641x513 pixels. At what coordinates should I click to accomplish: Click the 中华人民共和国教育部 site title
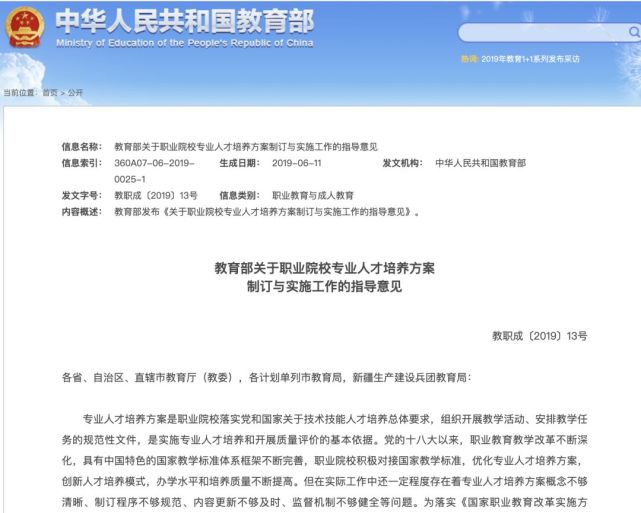point(185,21)
